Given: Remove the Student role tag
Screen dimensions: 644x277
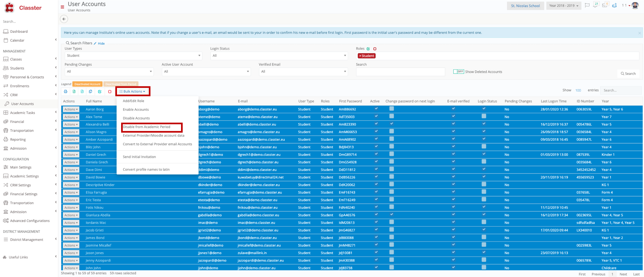Looking at the screenshot, I should [360, 56].
